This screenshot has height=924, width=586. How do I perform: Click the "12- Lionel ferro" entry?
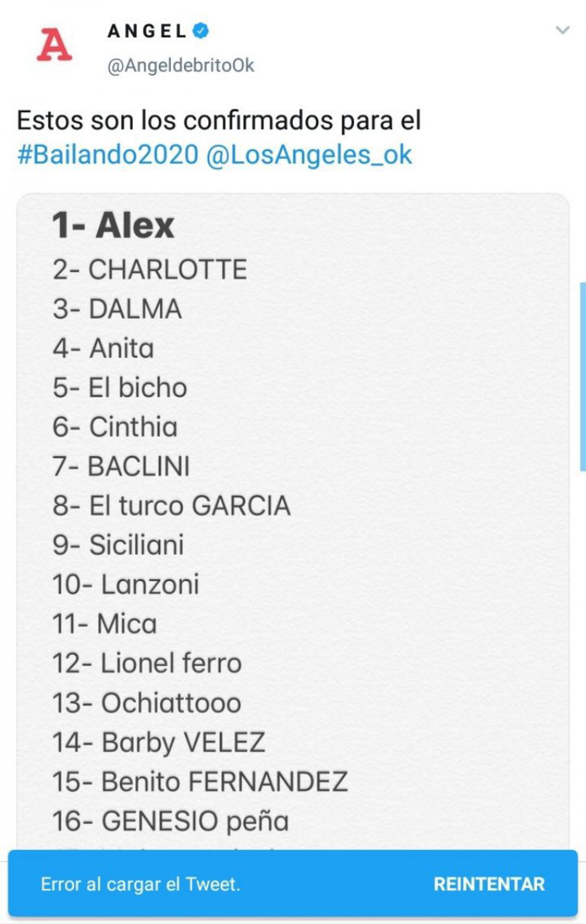(x=146, y=663)
